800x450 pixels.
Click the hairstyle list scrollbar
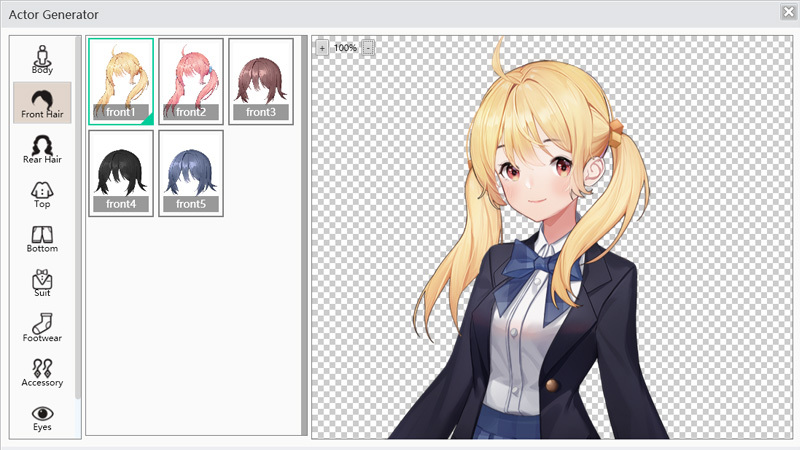(304, 235)
